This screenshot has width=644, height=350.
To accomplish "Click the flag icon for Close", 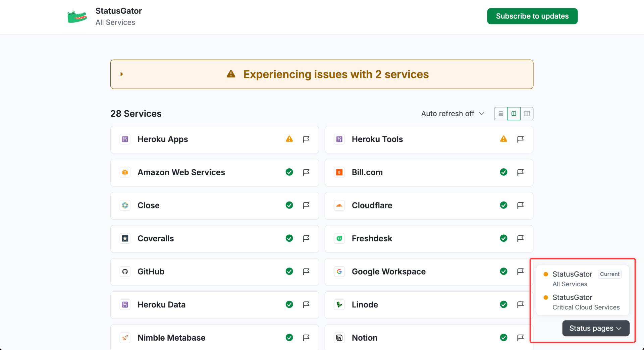I will (306, 205).
